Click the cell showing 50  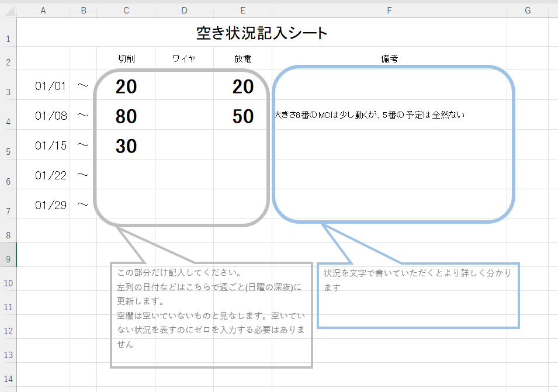tap(242, 116)
